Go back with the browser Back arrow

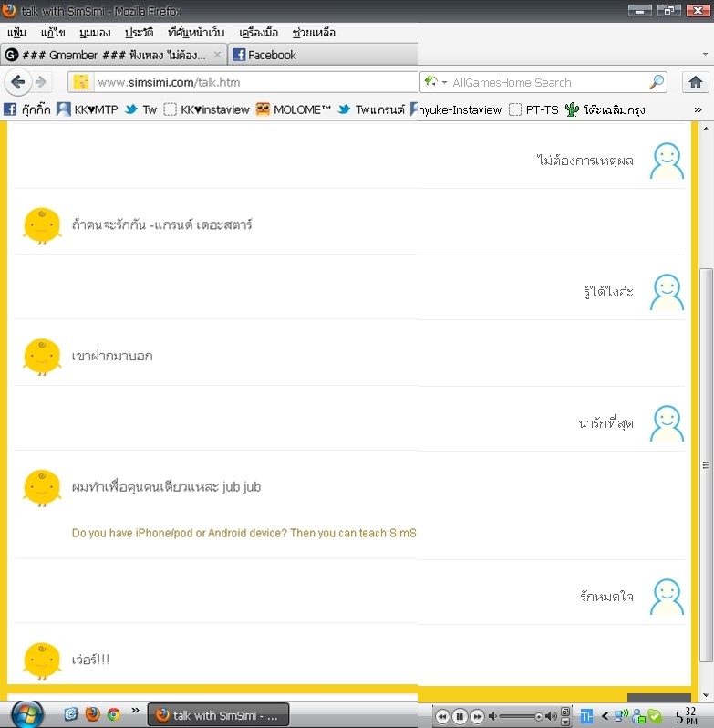coord(18,82)
